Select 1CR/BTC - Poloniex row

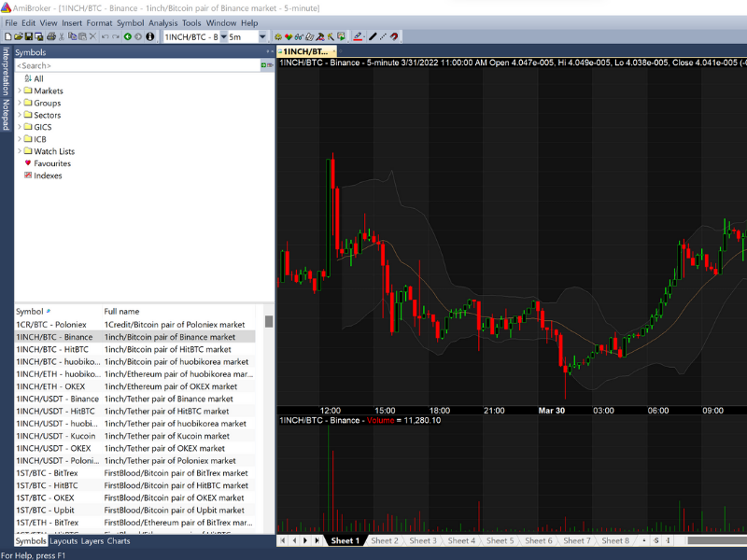pyautogui.click(x=134, y=324)
